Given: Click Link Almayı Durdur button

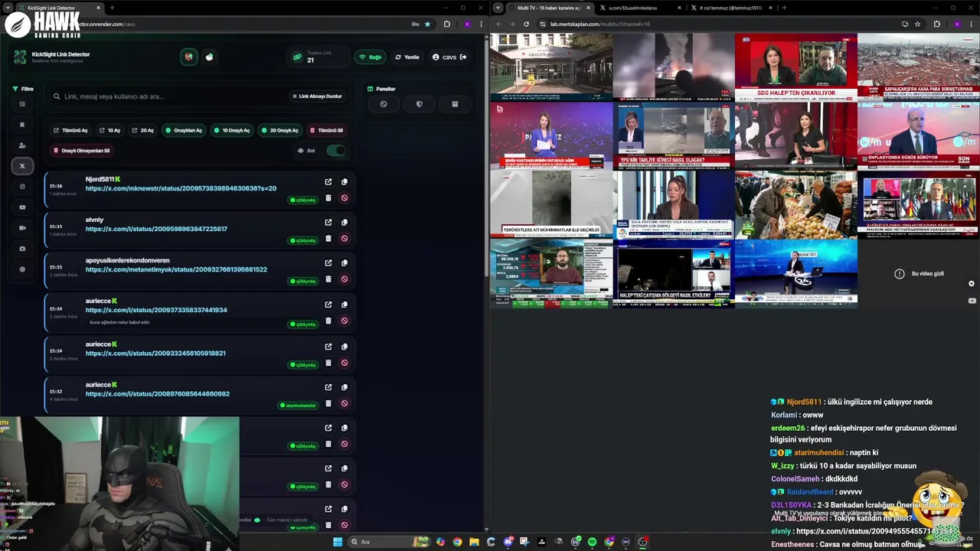Looking at the screenshot, I should pos(317,96).
